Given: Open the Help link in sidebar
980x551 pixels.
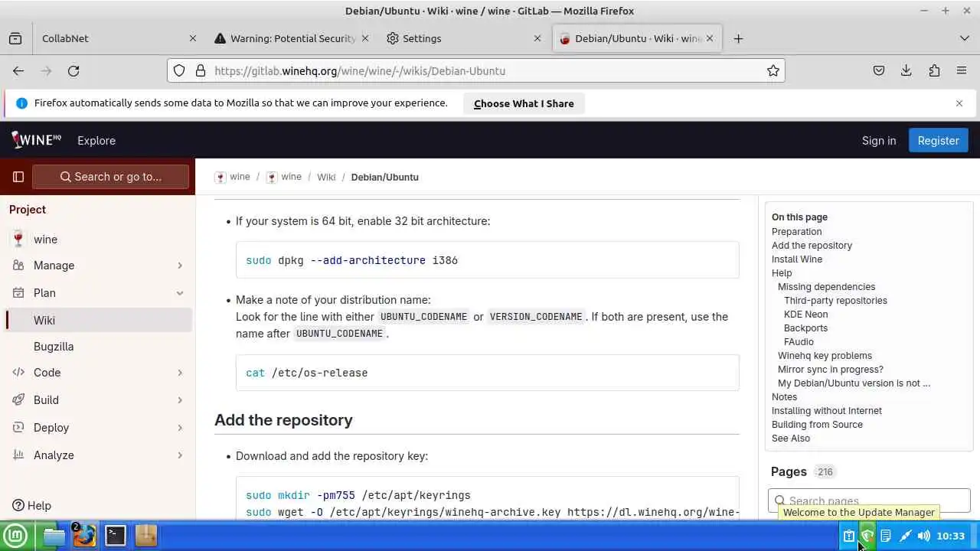Looking at the screenshot, I should click(32, 506).
